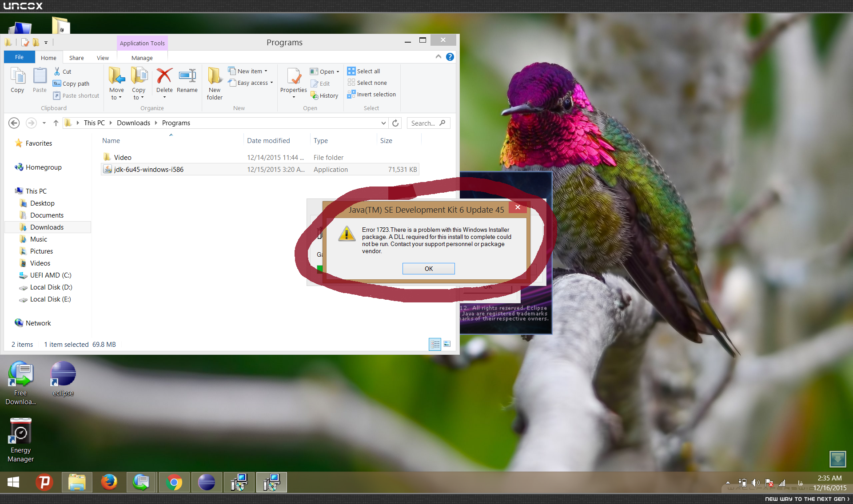Collapse the ribbon with the chevron

tap(438, 57)
